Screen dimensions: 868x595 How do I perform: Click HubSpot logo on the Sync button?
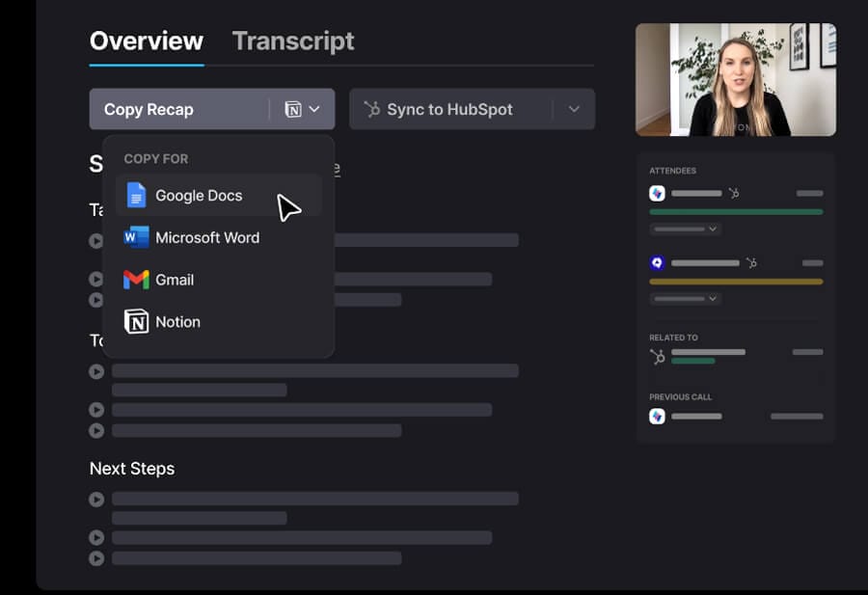point(372,109)
